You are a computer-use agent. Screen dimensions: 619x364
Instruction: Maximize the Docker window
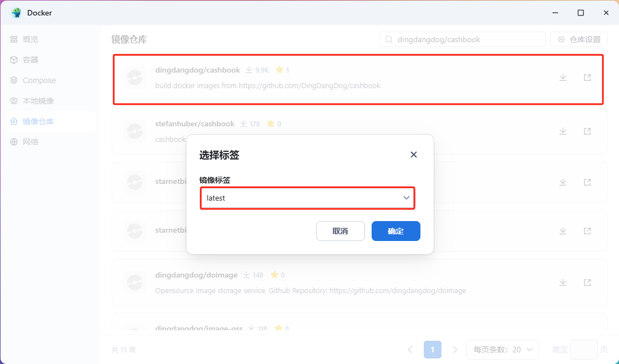coord(581,13)
